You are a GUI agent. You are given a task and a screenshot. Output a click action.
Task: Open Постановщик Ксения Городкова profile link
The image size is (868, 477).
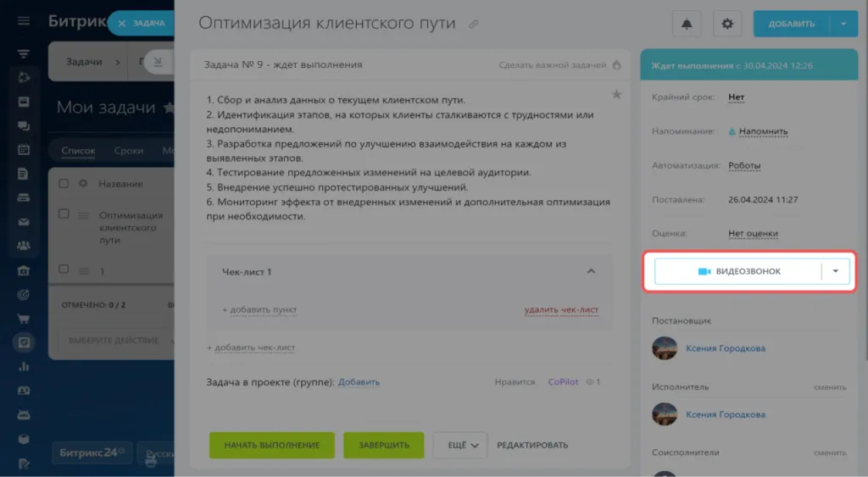(726, 348)
